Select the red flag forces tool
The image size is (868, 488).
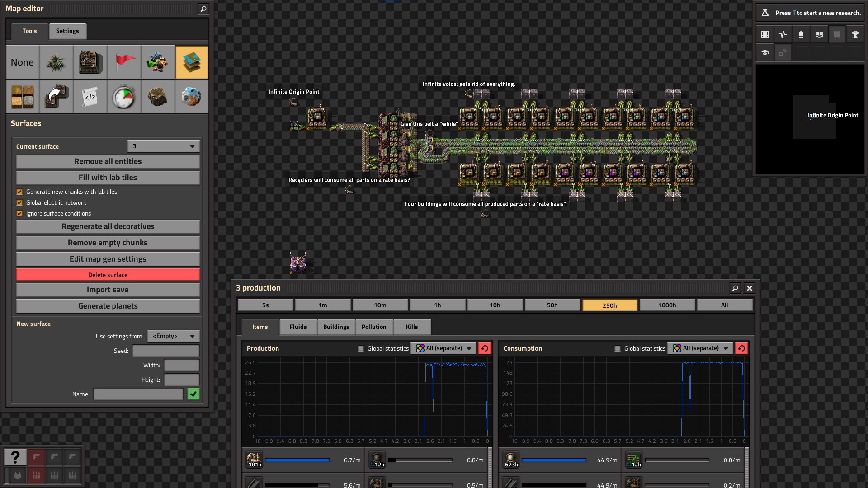[x=124, y=62]
